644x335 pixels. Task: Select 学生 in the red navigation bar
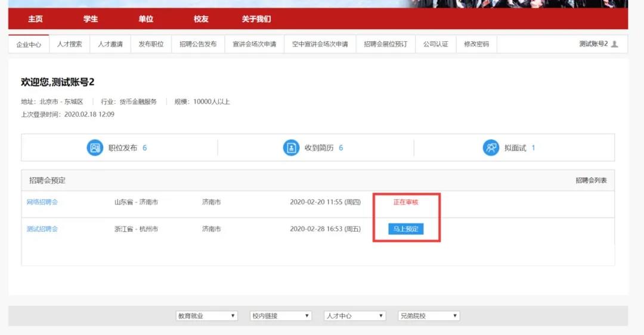click(x=91, y=19)
